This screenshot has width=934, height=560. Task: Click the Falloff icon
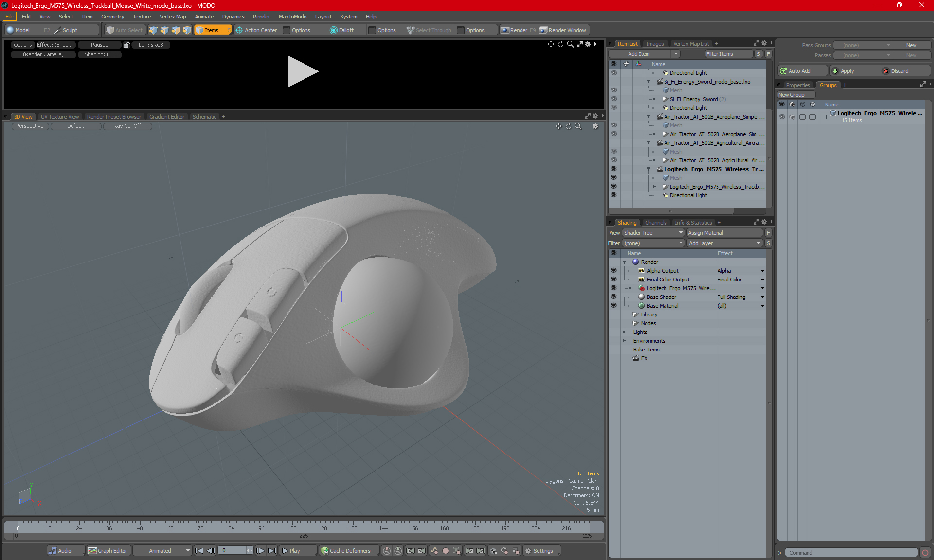pos(333,30)
